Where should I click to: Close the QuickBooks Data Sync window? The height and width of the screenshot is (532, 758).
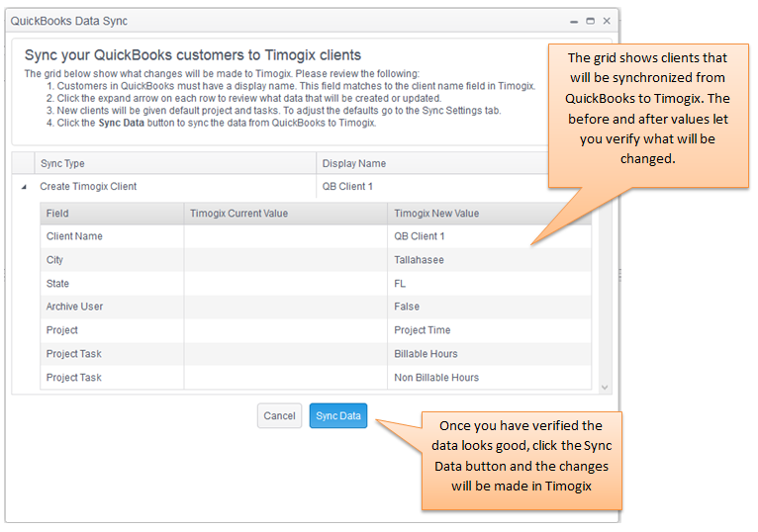point(607,21)
